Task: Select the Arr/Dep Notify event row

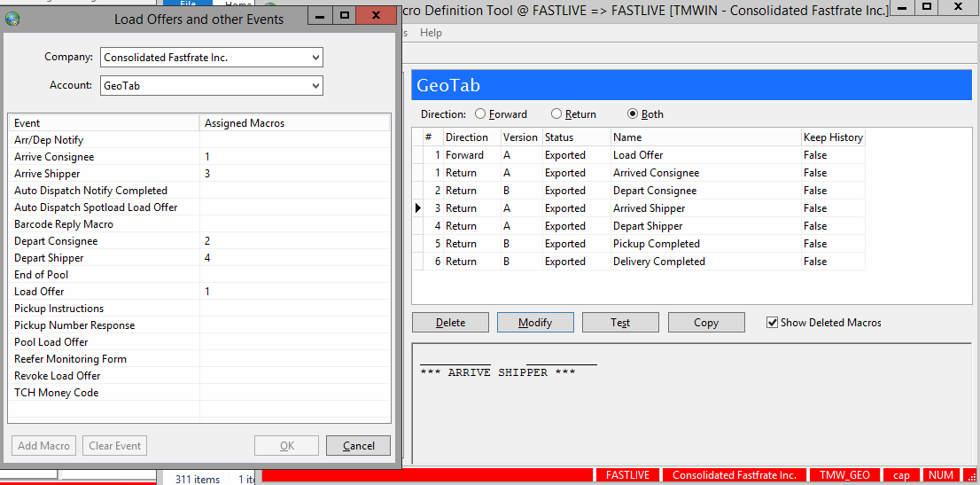Action: [199, 140]
